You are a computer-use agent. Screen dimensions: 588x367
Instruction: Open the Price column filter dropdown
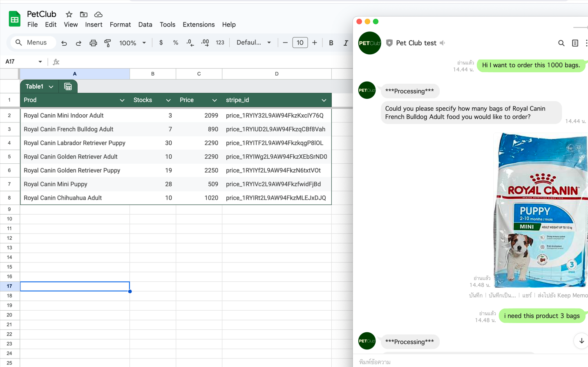[214, 100]
